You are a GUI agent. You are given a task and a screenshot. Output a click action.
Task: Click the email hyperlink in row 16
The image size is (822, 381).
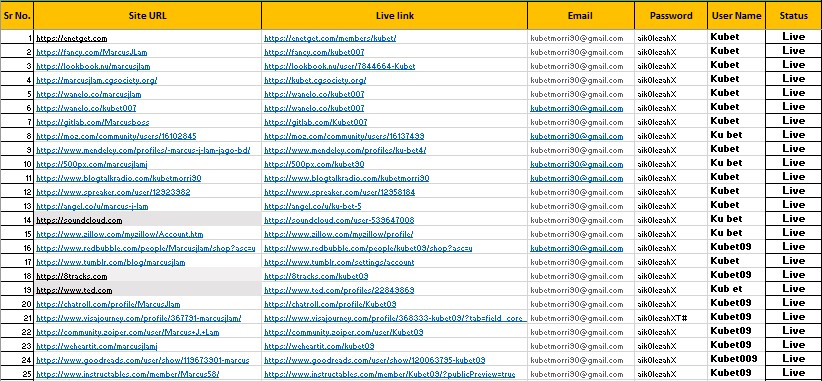click(577, 248)
